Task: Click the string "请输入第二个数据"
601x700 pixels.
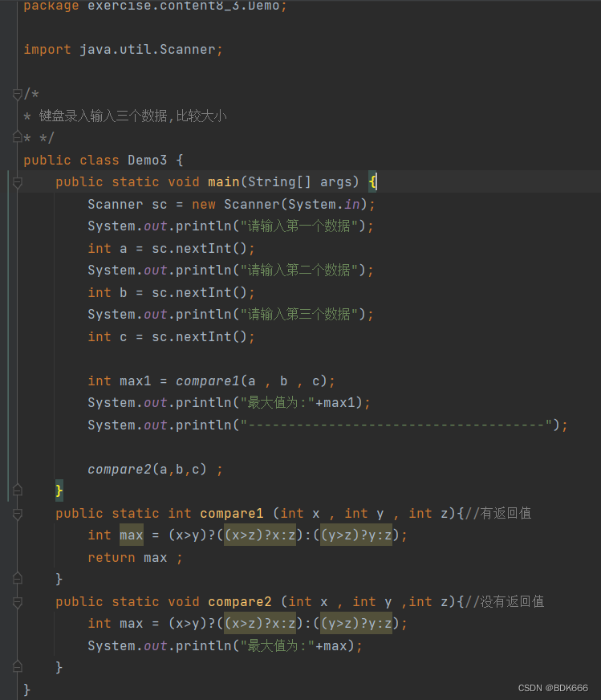Action: pos(299,270)
